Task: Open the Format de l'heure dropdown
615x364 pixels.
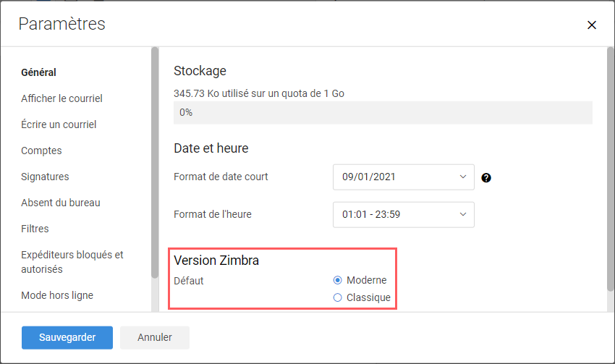Action: pyautogui.click(x=404, y=214)
